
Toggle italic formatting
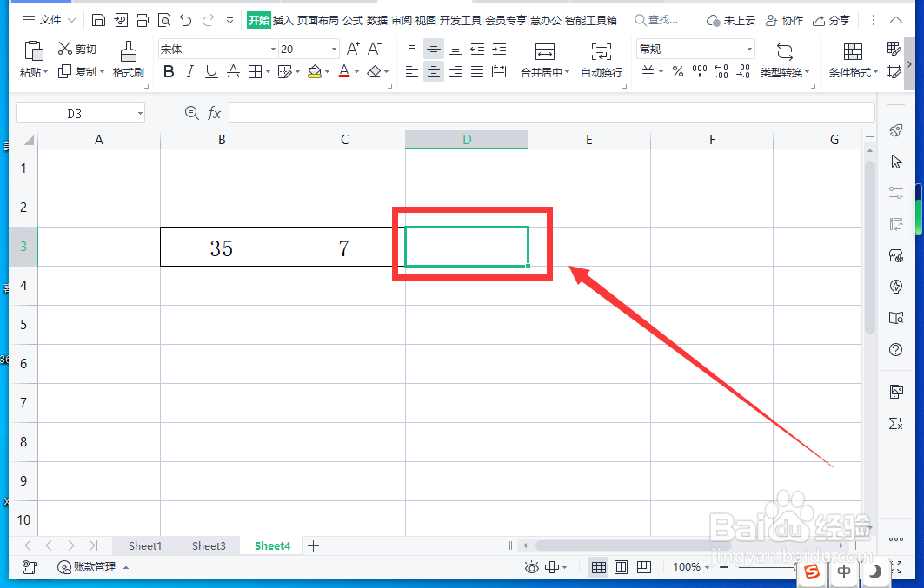coord(189,72)
